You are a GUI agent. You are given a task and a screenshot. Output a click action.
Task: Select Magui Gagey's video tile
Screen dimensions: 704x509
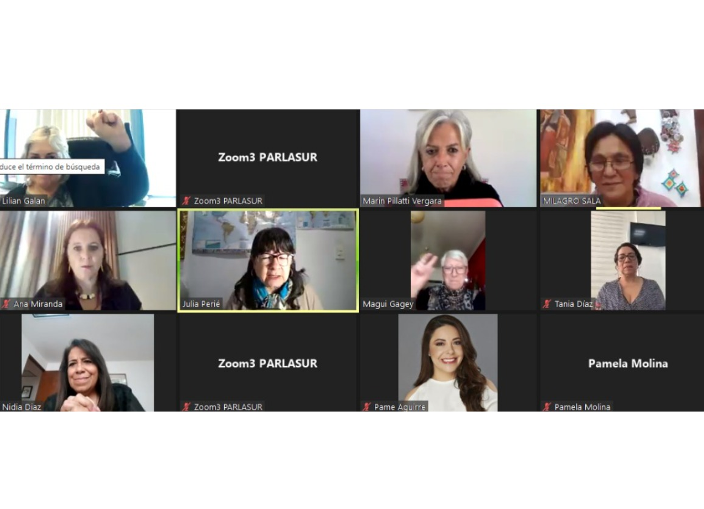click(x=448, y=260)
